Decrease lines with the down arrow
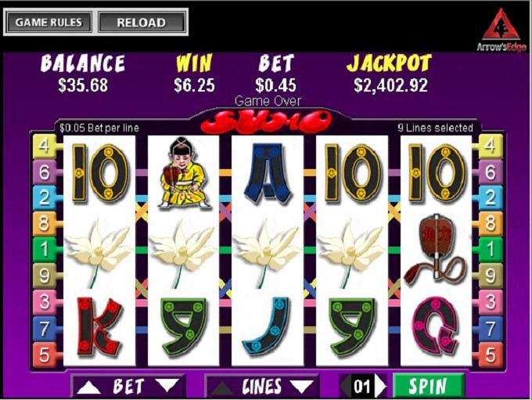The image size is (532, 400). [302, 387]
